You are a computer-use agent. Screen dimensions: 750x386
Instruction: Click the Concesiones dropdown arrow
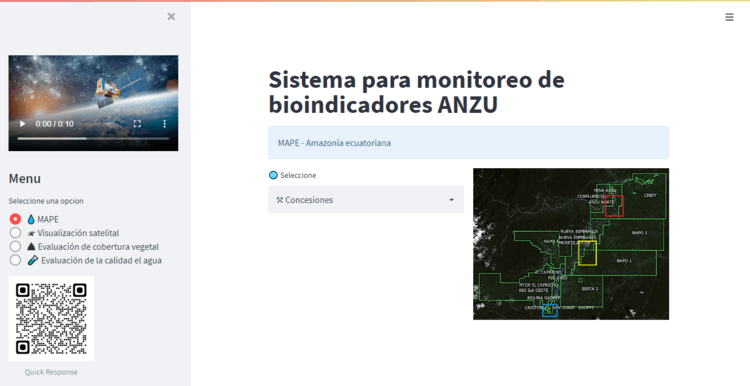[x=451, y=200]
